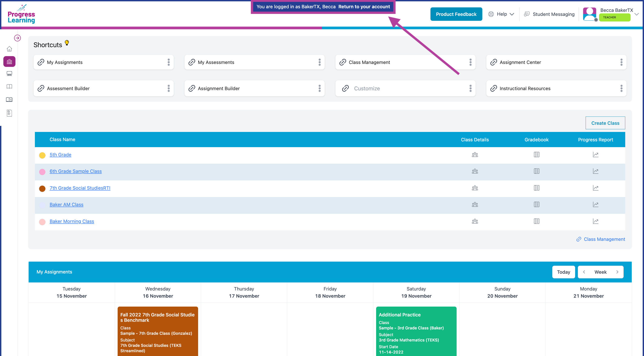644x356 pixels.
Task: Open Gradebook for 7th Grade Social StudiesRTI
Action: (x=536, y=188)
